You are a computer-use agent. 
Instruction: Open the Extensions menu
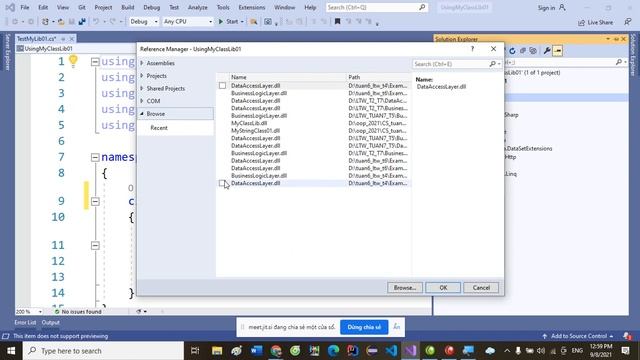pos(252,7)
